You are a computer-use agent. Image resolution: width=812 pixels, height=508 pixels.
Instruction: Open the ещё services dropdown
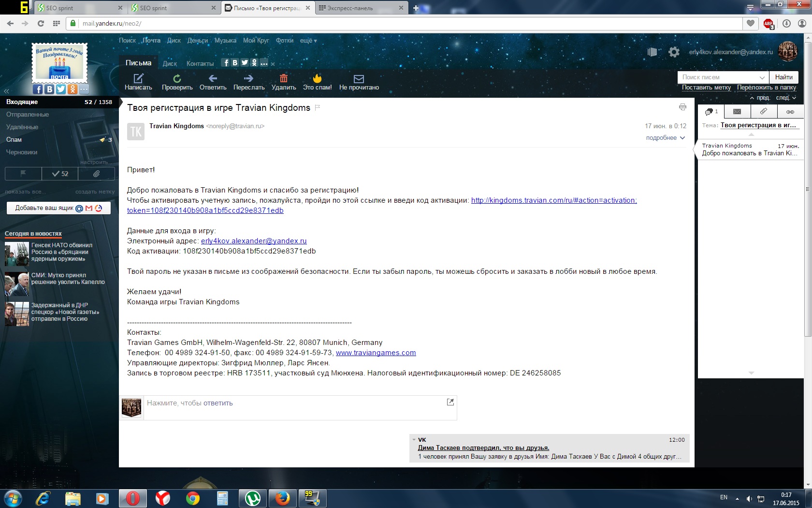[308, 41]
